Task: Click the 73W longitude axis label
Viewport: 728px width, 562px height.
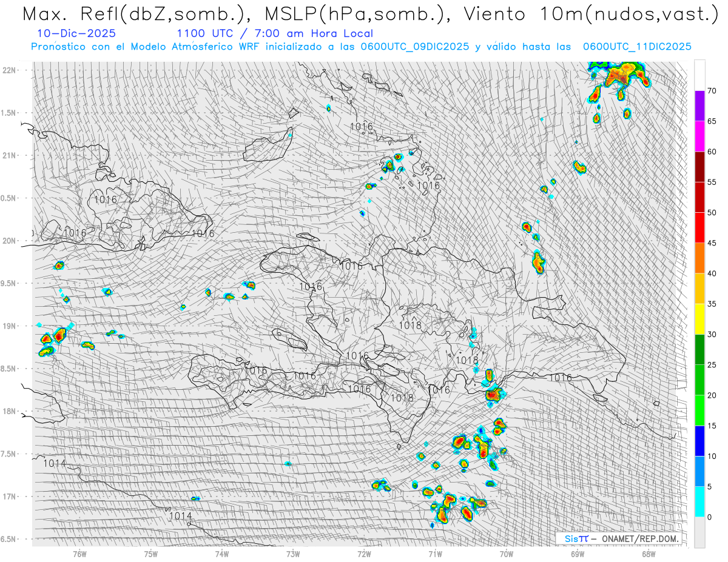Action: point(293,554)
